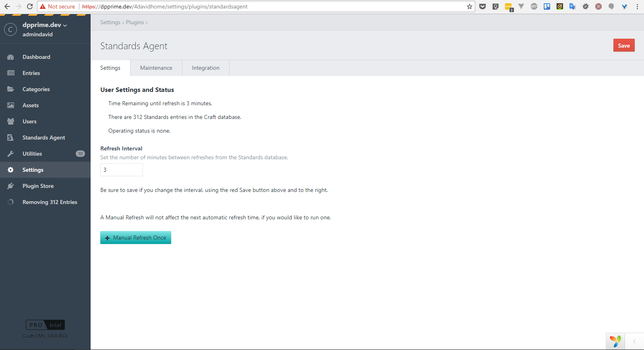
Task: Click the Norton checkmark extension icon
Action: pos(560,6)
